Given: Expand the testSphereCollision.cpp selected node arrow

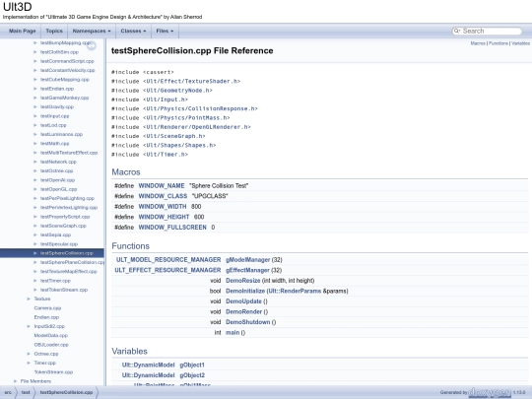Looking at the screenshot, I should pos(34,253).
